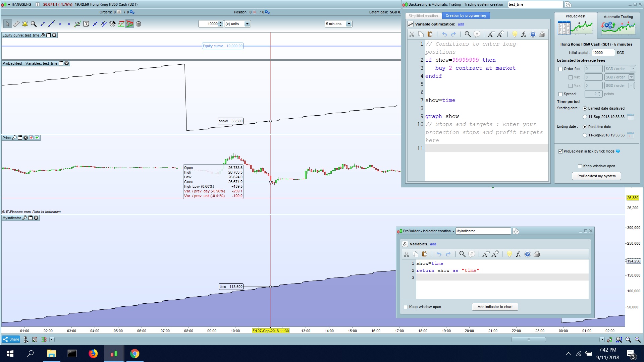This screenshot has height=362, width=644.
Task: Click the alert bell icon
Action: tap(25, 24)
